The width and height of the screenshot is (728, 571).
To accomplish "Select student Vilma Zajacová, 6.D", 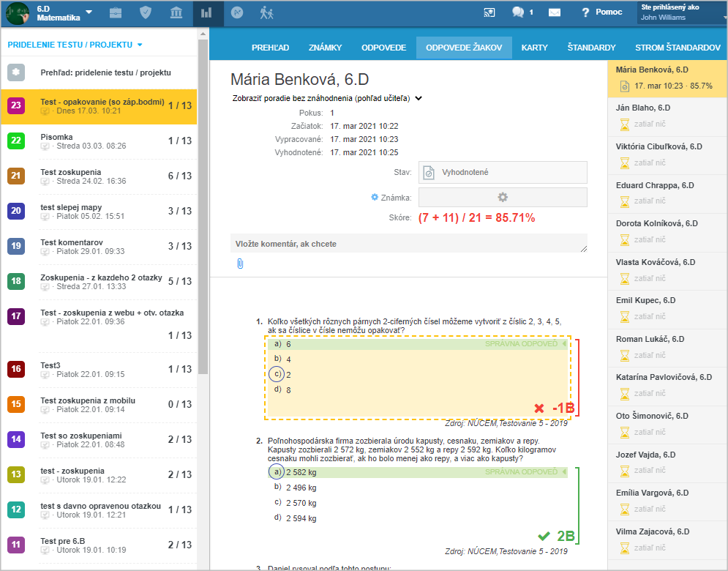I will tap(667, 540).
